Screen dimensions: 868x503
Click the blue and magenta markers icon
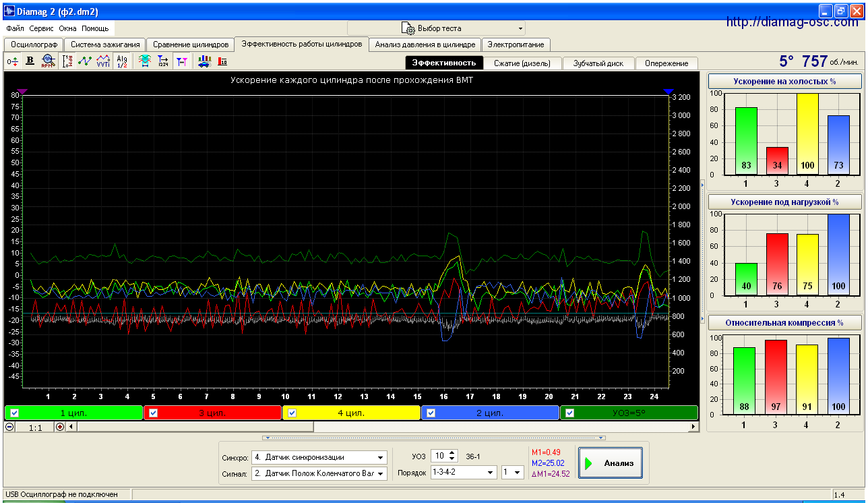181,61
